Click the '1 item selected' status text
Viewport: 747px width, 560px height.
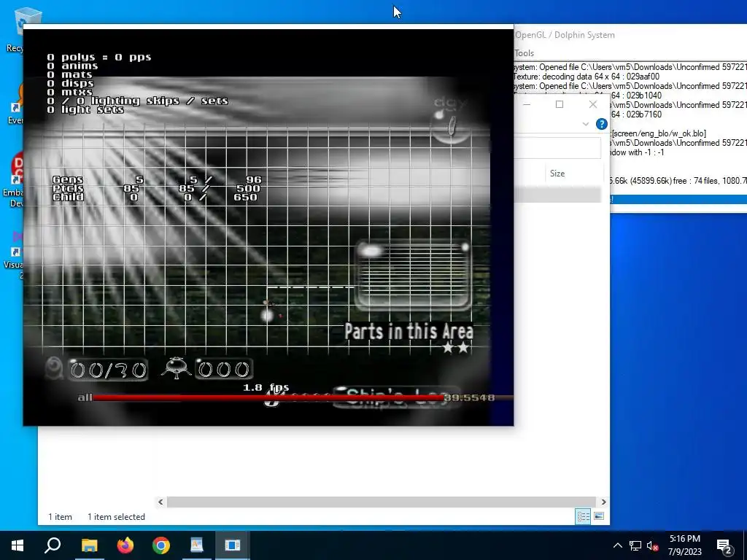pyautogui.click(x=116, y=517)
